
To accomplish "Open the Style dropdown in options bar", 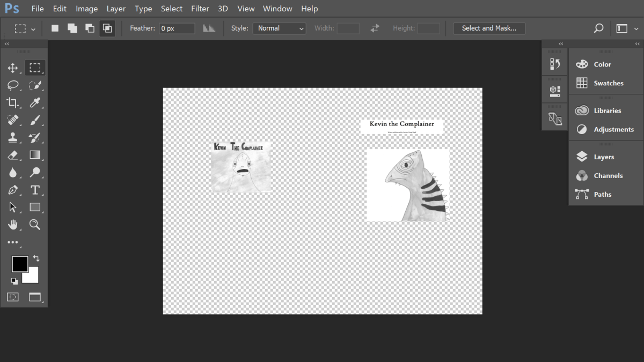I will [x=279, y=28].
